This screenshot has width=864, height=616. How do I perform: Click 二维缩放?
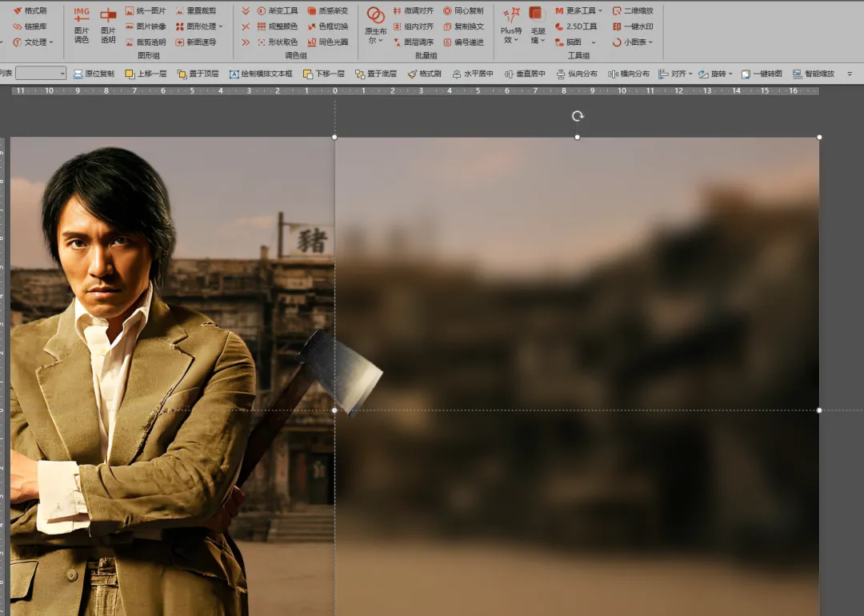(x=633, y=10)
